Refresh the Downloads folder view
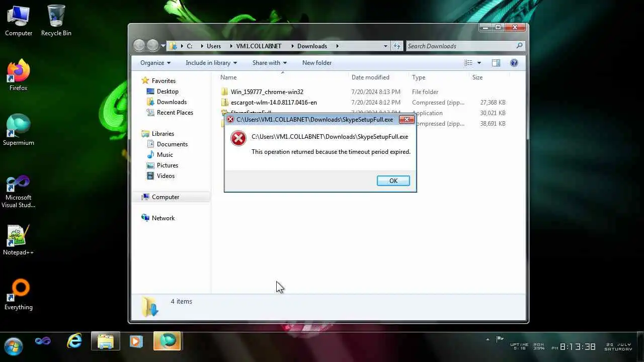The width and height of the screenshot is (644, 362). [397, 46]
